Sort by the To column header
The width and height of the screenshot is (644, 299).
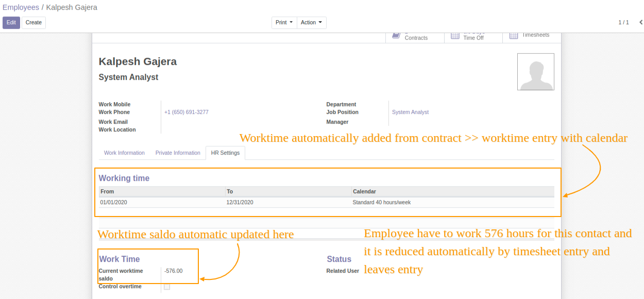[x=288, y=192]
